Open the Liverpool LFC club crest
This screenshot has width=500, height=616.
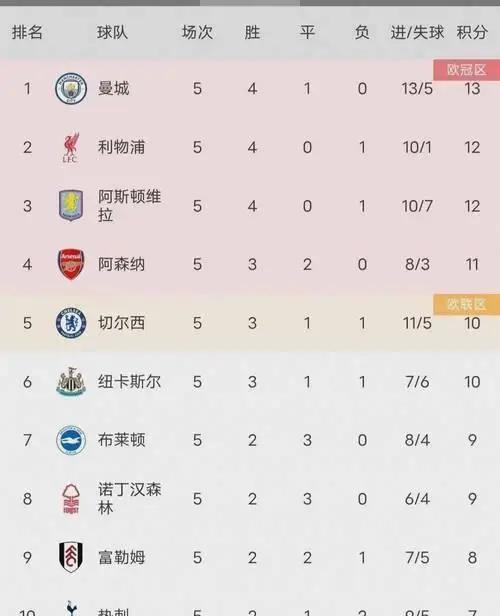(71, 147)
